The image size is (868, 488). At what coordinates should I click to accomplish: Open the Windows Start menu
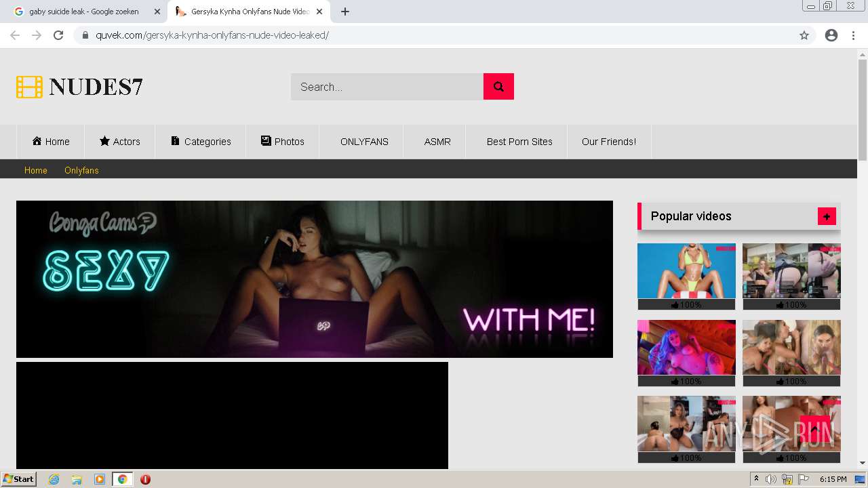point(18,479)
